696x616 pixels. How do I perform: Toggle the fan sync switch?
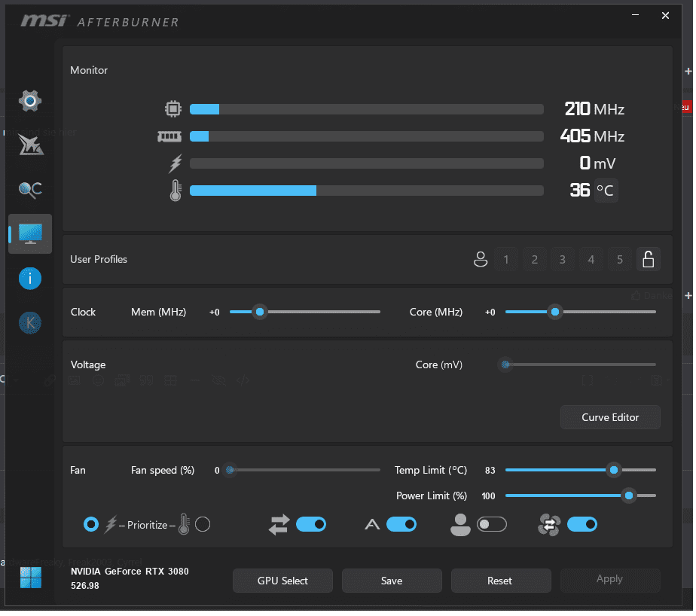pos(583,526)
